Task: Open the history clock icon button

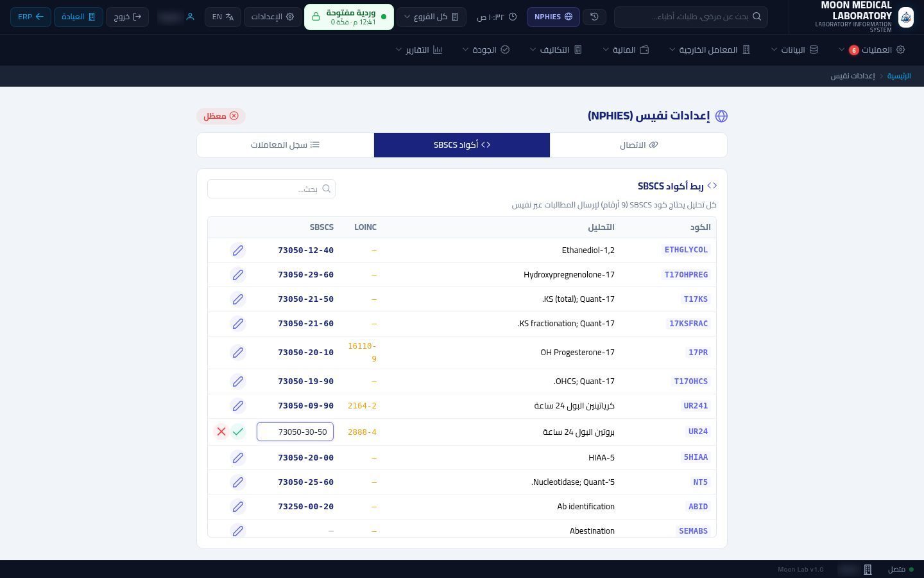Action: tap(595, 17)
